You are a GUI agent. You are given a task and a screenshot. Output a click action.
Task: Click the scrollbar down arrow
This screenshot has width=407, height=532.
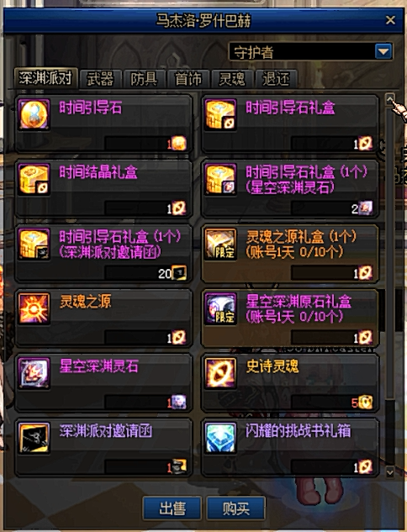pyautogui.click(x=389, y=471)
